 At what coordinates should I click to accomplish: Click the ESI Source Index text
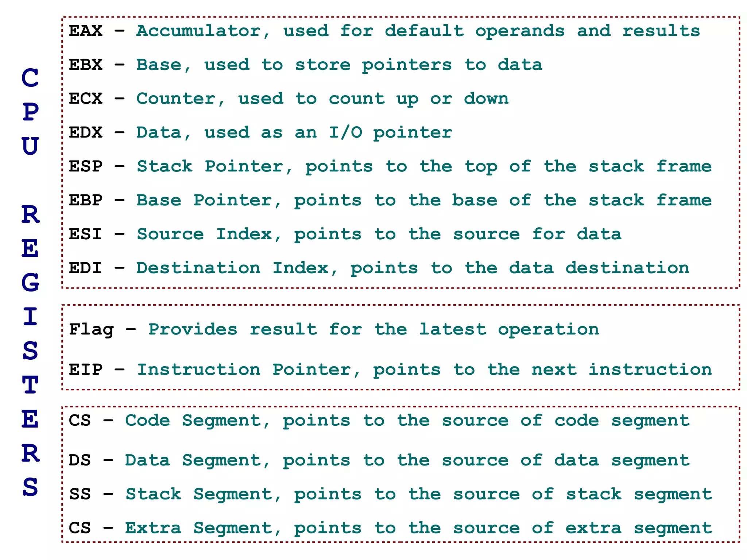coord(345,235)
